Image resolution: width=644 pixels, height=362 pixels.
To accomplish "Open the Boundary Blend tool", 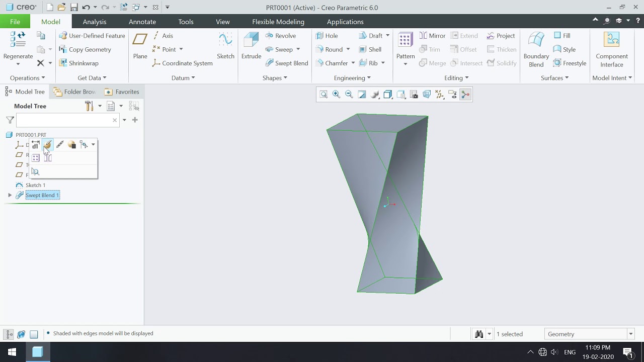I will click(x=536, y=50).
